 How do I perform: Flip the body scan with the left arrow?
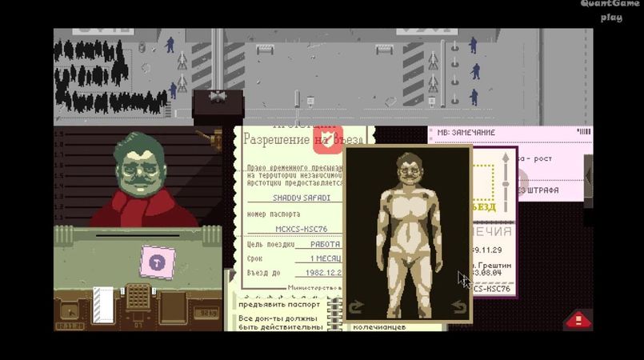click(x=356, y=306)
